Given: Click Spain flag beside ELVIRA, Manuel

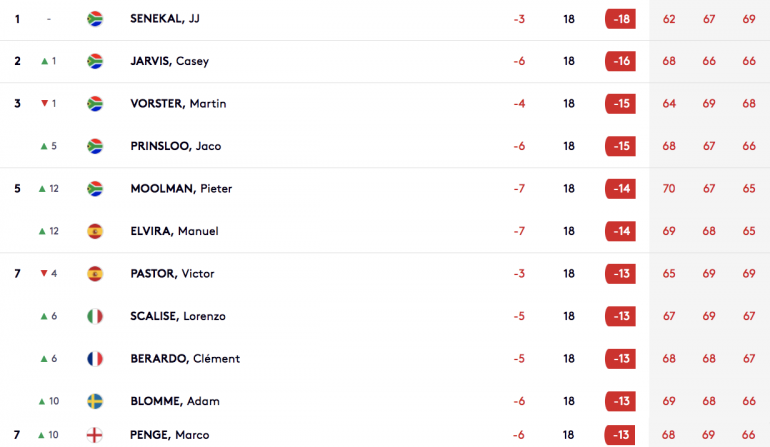Looking at the screenshot, I should 95,231.
